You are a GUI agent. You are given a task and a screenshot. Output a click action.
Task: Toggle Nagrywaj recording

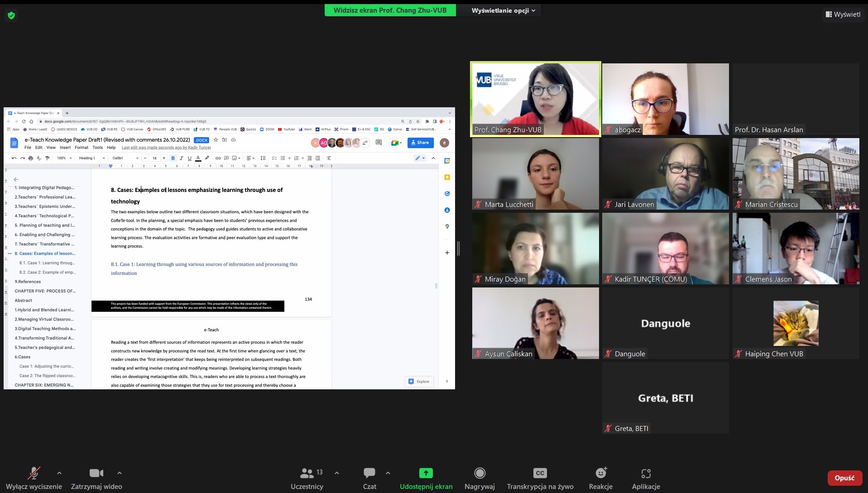[480, 479]
